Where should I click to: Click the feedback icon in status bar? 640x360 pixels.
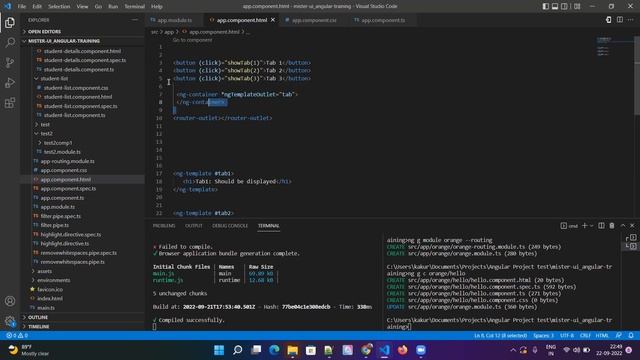click(619, 336)
